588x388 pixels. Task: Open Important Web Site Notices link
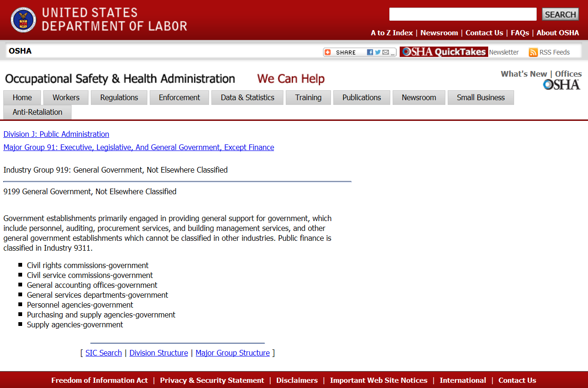[379, 380]
